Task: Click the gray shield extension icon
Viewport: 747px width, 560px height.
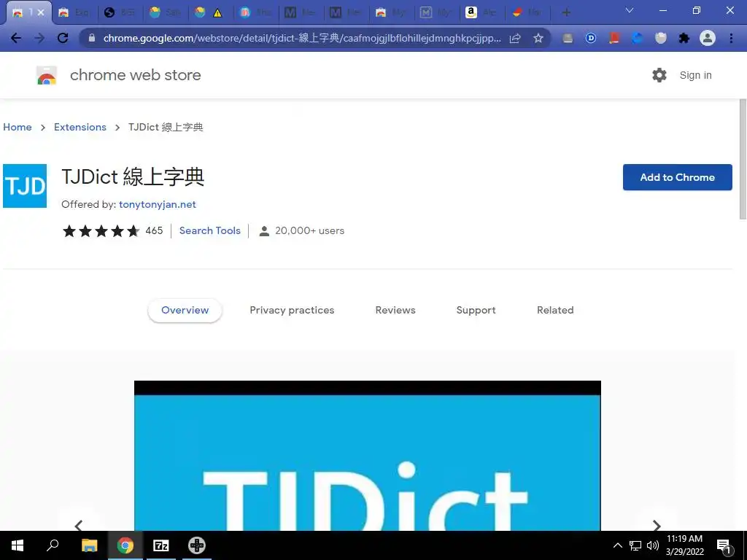Action: (661, 38)
